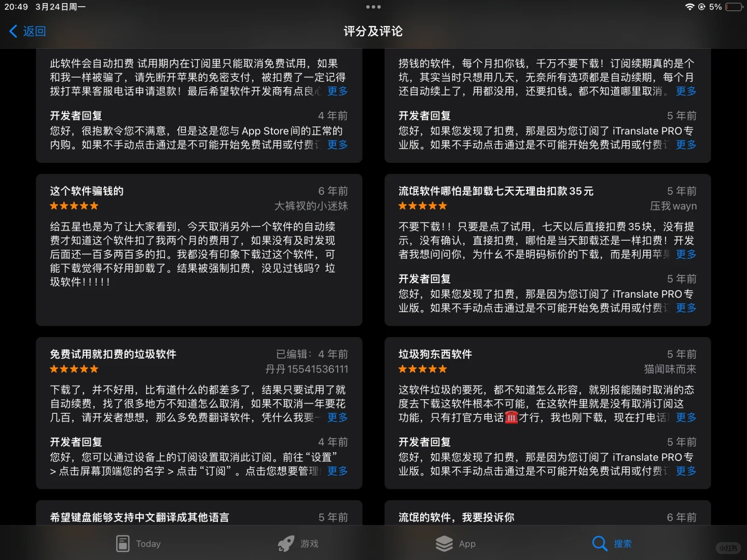Viewport: 747px width, 560px height.
Task: Expand 更多 on the 免费试用就扣费的垃圾软件 review
Action: coord(337,417)
